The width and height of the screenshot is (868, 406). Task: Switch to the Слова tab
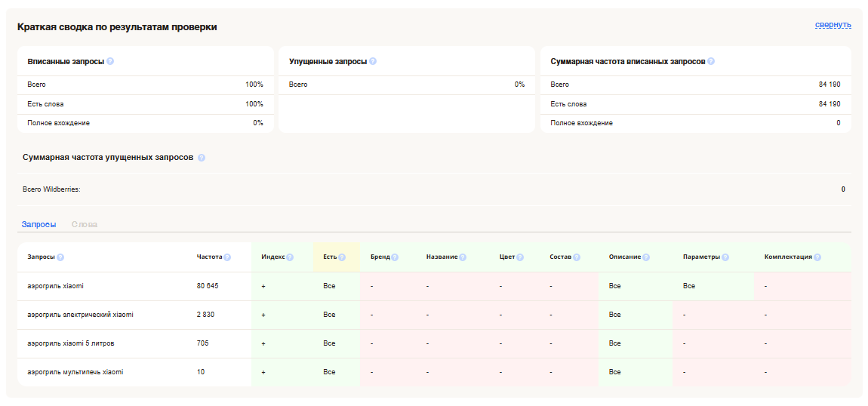tap(85, 224)
